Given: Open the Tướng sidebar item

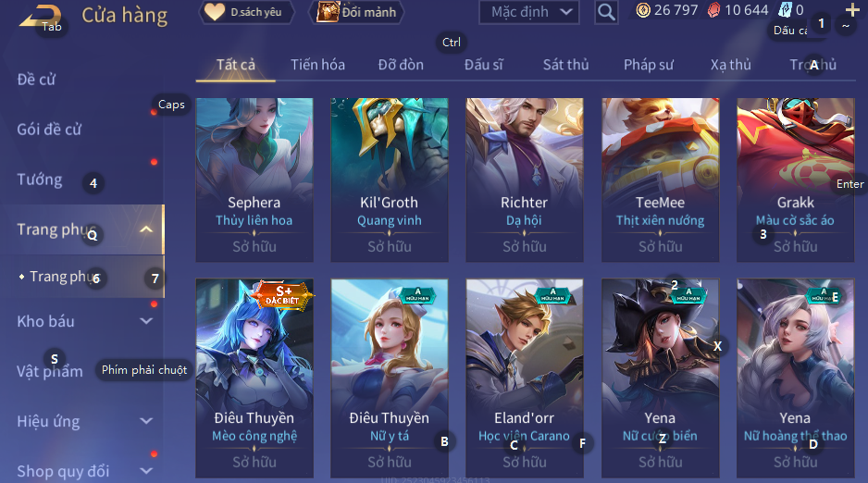Looking at the screenshot, I should 39,180.
